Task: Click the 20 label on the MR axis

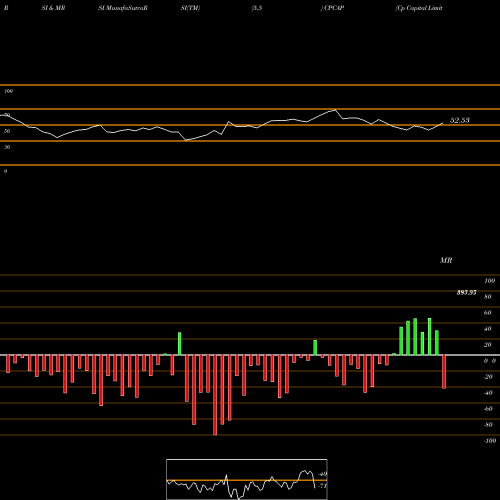Action: coord(488,345)
